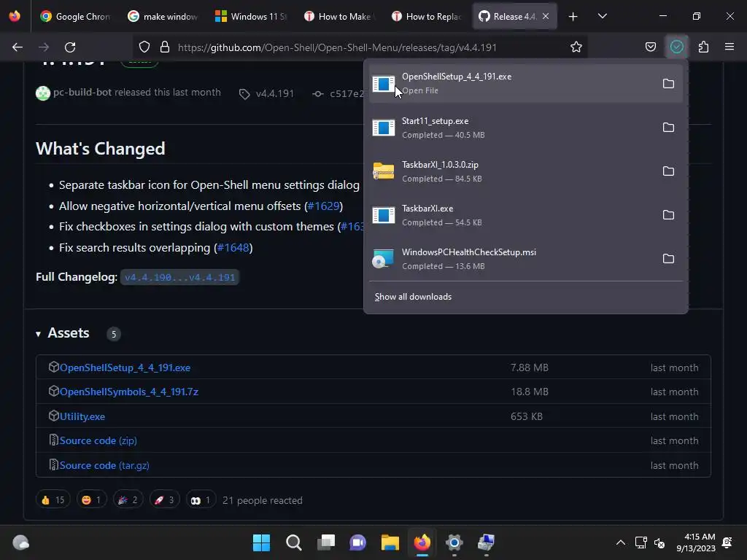Click the forward navigation arrow
The image size is (747, 560).
pyautogui.click(x=44, y=47)
